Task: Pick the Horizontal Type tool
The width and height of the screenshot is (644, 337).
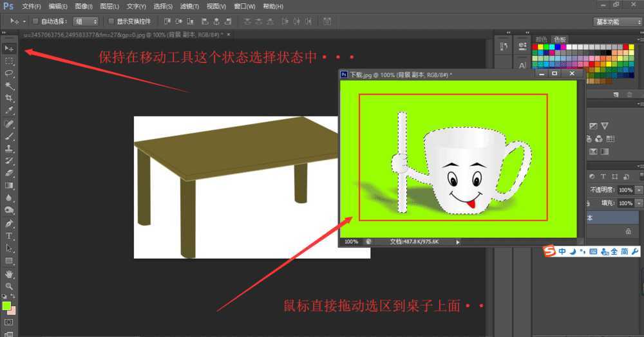Action: (x=9, y=236)
